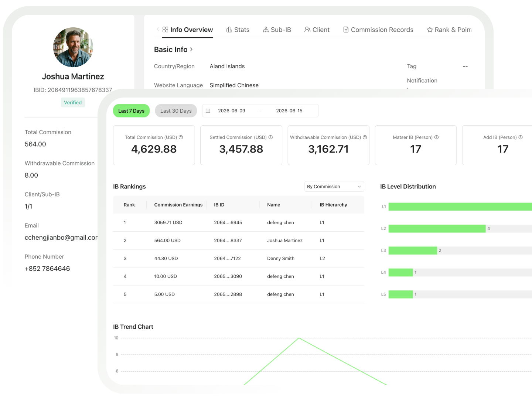
Task: Click the L5 distribution bar
Action: [401, 294]
